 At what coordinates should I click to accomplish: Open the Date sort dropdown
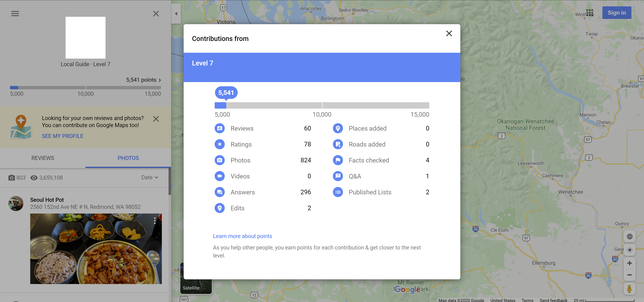coord(149,177)
